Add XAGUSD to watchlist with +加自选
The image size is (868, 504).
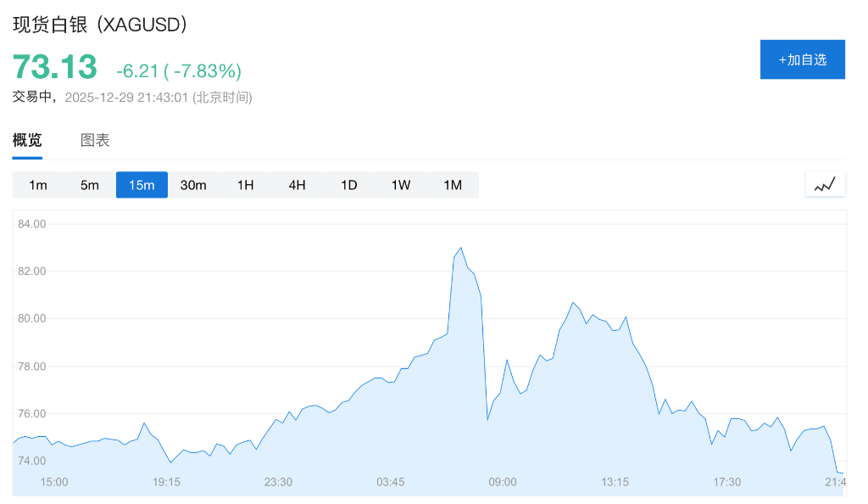(x=802, y=59)
